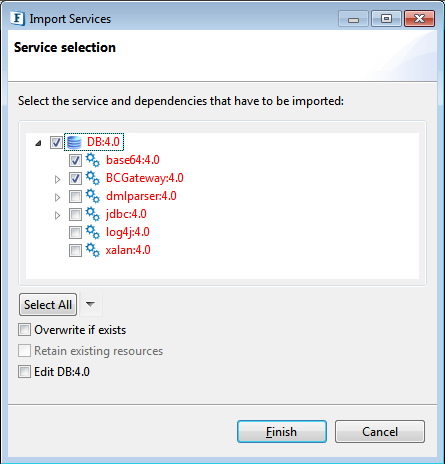The image size is (445, 464).
Task: Expand the jdbc:4.0 node
Action: (x=57, y=215)
